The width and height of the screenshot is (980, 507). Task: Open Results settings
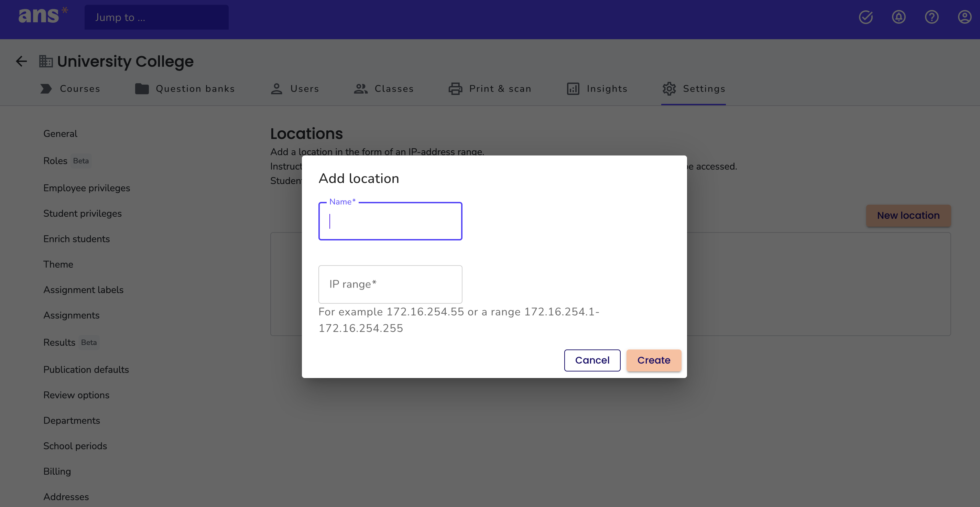coord(59,343)
